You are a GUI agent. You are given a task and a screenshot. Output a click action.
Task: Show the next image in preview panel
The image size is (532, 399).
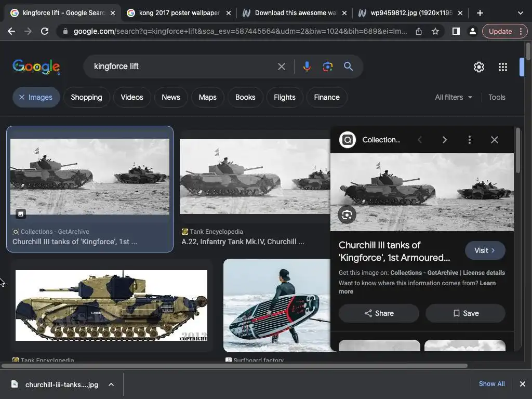[x=445, y=140]
